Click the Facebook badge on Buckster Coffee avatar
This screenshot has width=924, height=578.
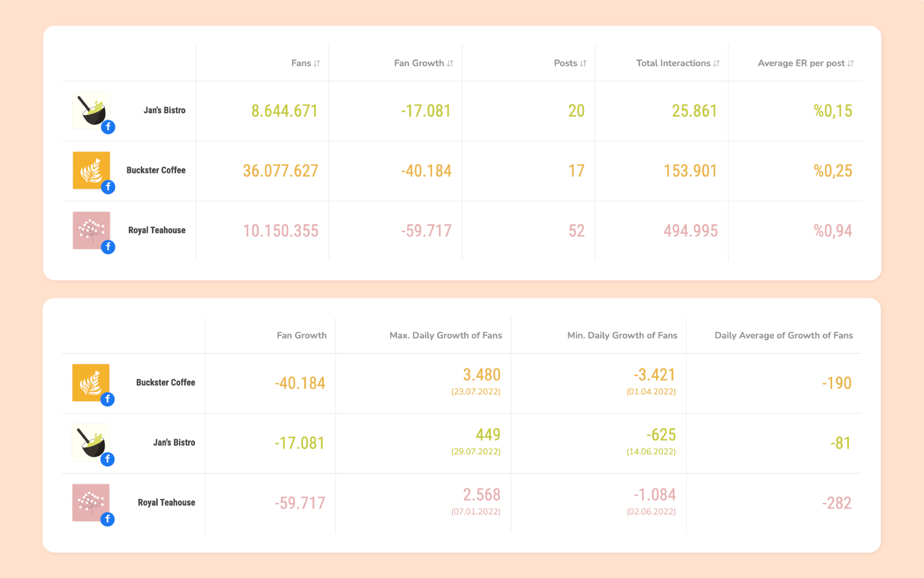[108, 187]
